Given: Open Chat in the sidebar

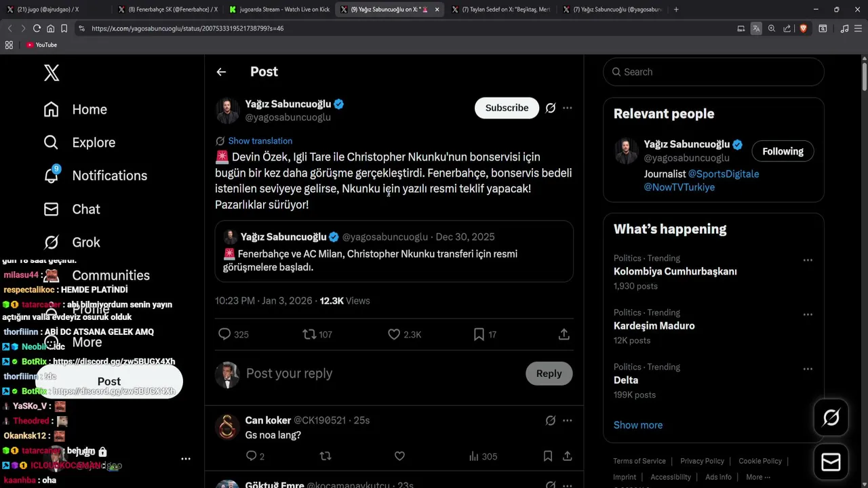Looking at the screenshot, I should (x=71, y=209).
